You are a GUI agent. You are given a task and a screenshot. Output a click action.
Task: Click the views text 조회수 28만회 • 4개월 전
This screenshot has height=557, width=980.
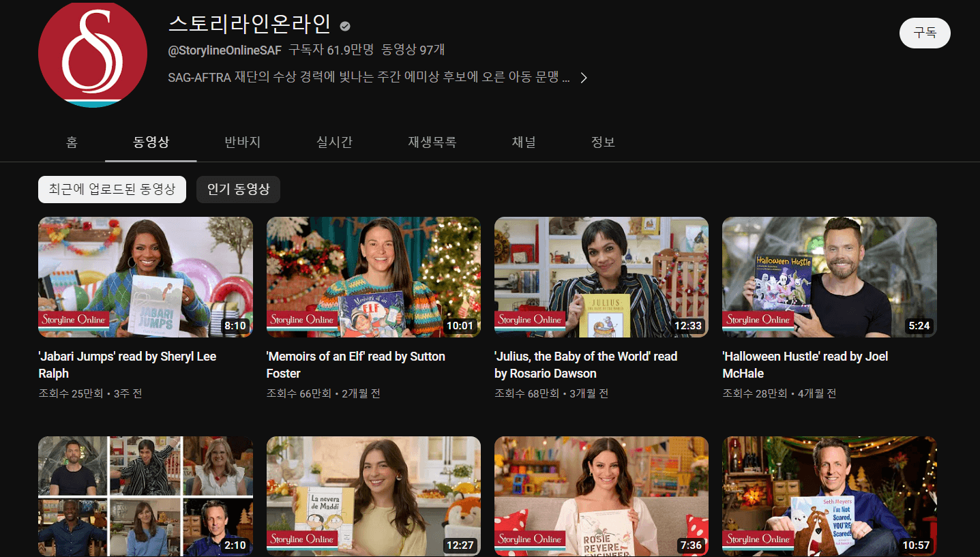point(779,393)
